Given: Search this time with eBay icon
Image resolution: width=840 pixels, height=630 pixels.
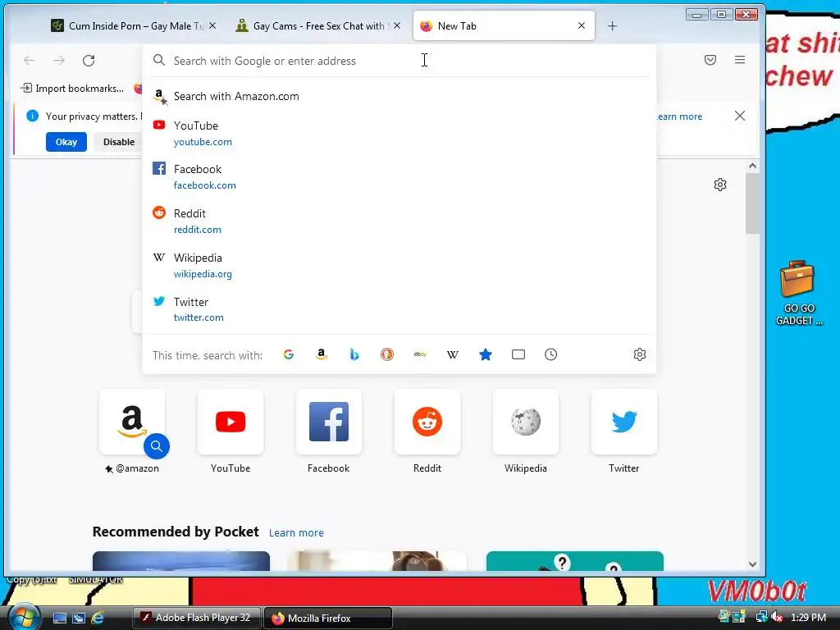Looking at the screenshot, I should click(x=420, y=354).
